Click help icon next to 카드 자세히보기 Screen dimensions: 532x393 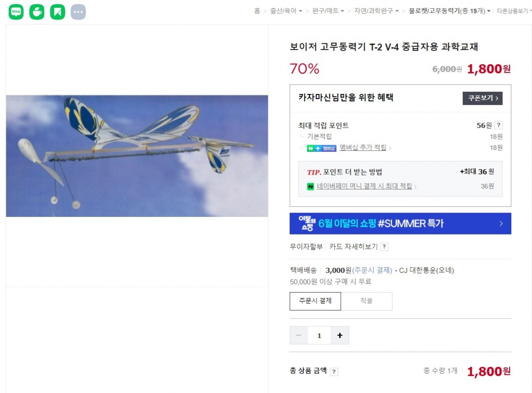pyautogui.click(x=384, y=246)
